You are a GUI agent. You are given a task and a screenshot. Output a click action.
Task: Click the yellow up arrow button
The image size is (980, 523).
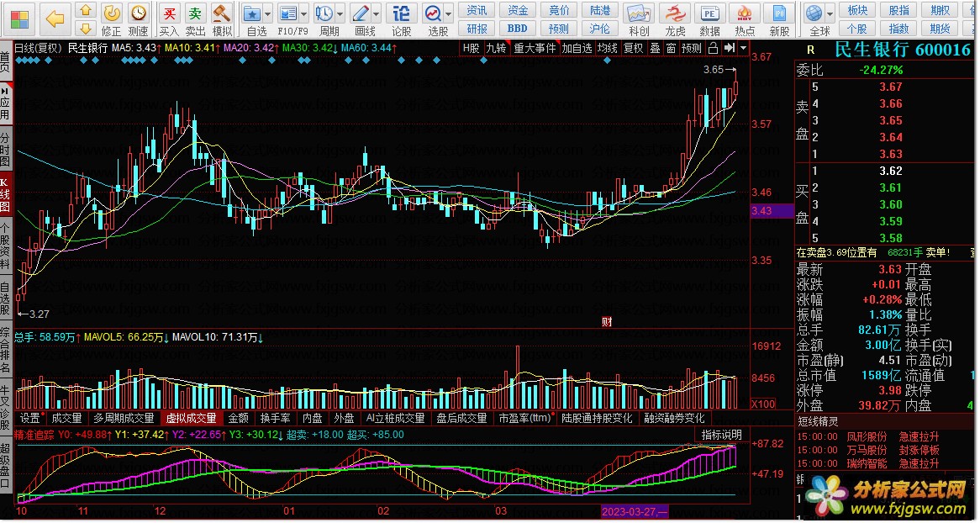pos(86,11)
